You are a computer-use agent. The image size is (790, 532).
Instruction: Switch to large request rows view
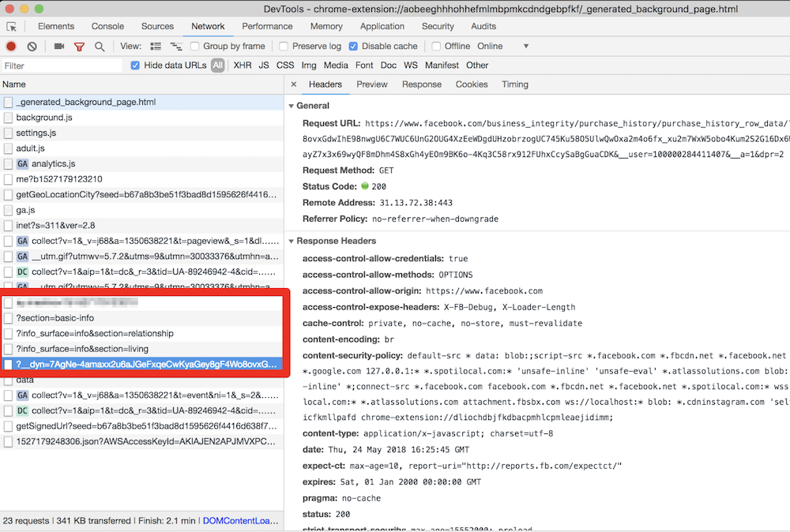pos(156,47)
